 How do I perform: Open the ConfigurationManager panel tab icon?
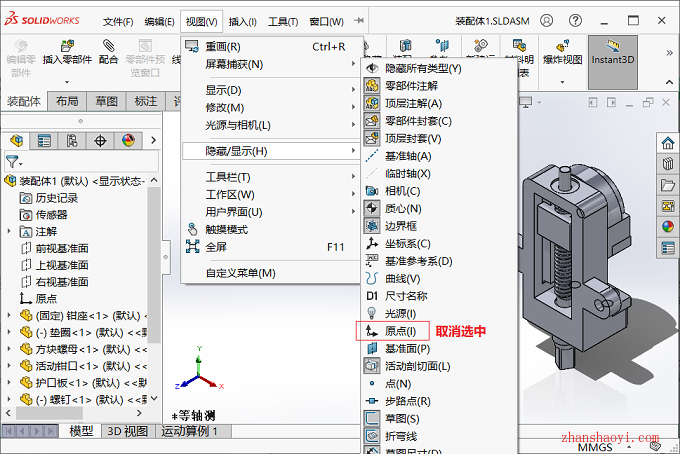coord(72,141)
